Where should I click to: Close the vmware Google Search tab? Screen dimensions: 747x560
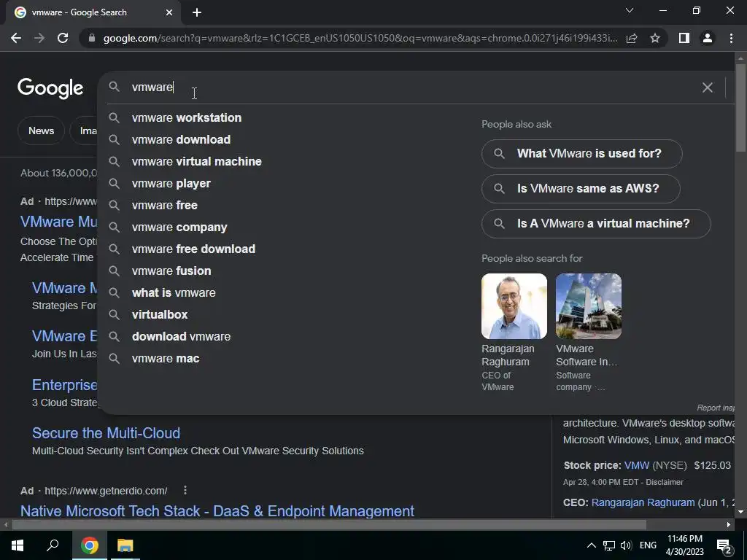pyautogui.click(x=169, y=13)
